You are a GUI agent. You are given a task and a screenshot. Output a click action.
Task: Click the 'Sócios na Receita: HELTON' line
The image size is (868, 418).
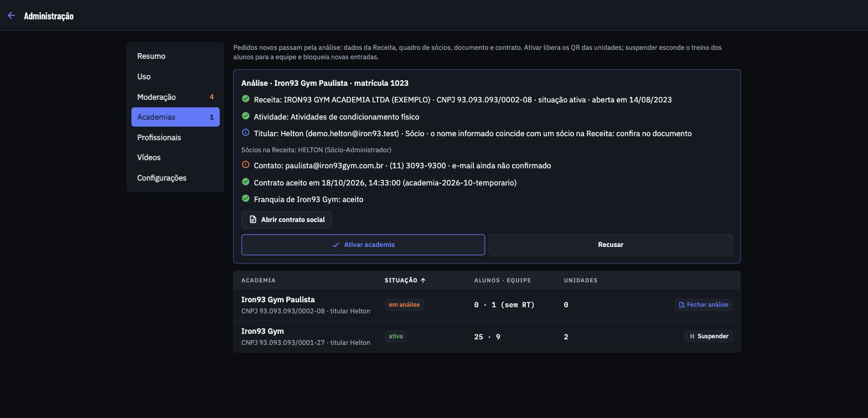pos(316,150)
